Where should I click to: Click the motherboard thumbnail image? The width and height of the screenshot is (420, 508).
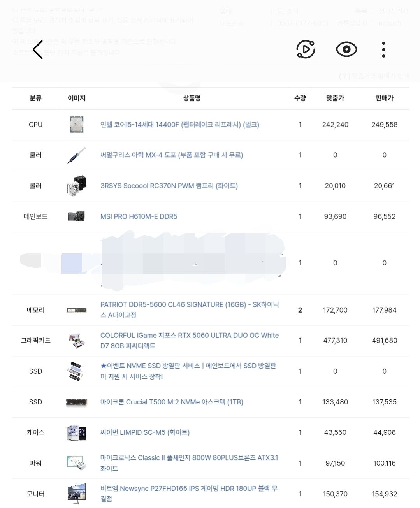point(76,216)
